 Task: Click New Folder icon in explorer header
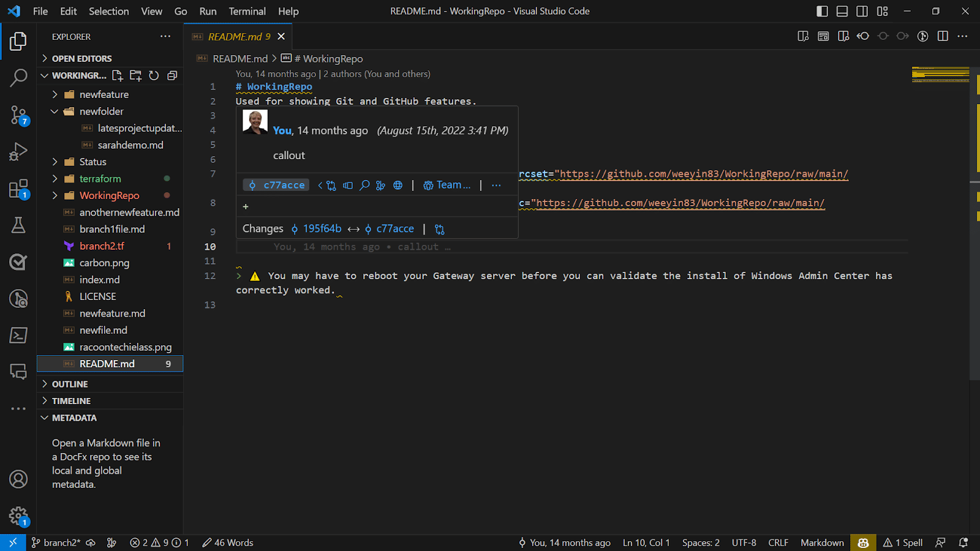[x=136, y=75]
